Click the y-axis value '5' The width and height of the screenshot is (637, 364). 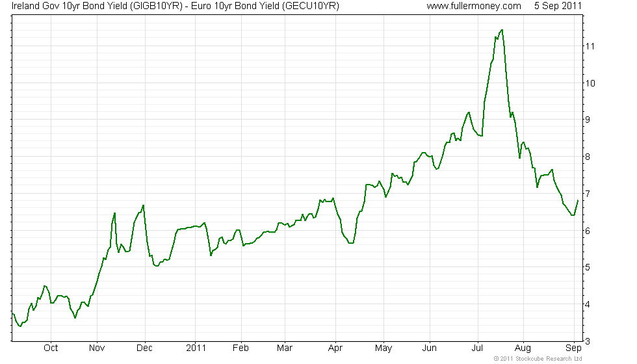[x=588, y=267]
